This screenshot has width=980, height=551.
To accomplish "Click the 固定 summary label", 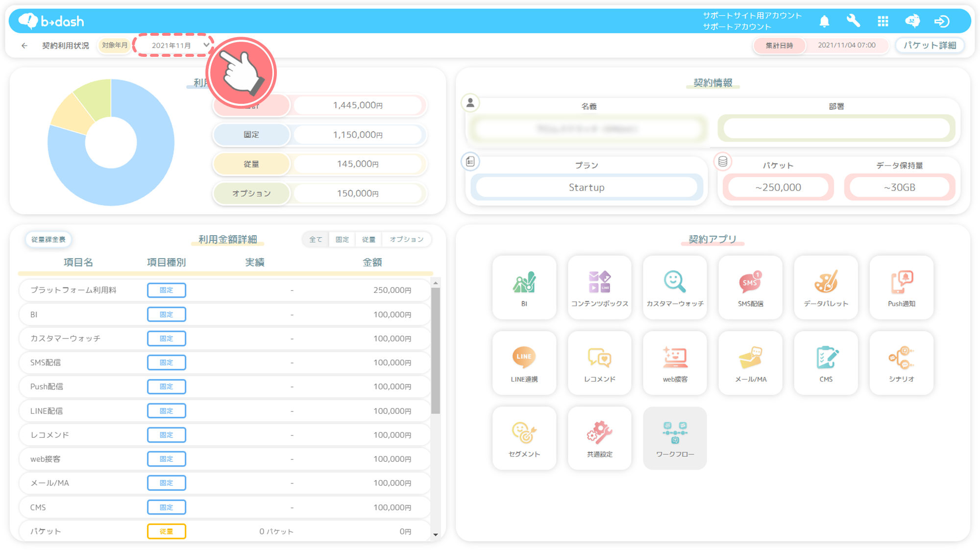I will tap(251, 135).
